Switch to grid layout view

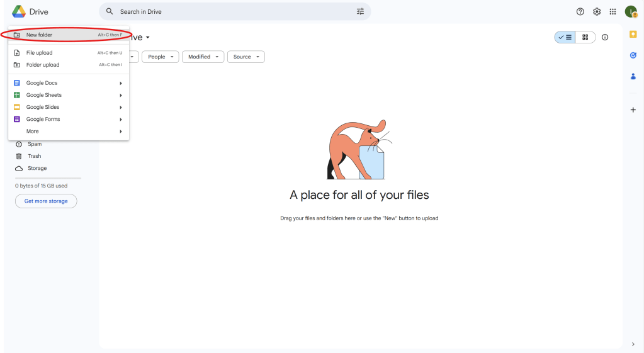pyautogui.click(x=585, y=37)
